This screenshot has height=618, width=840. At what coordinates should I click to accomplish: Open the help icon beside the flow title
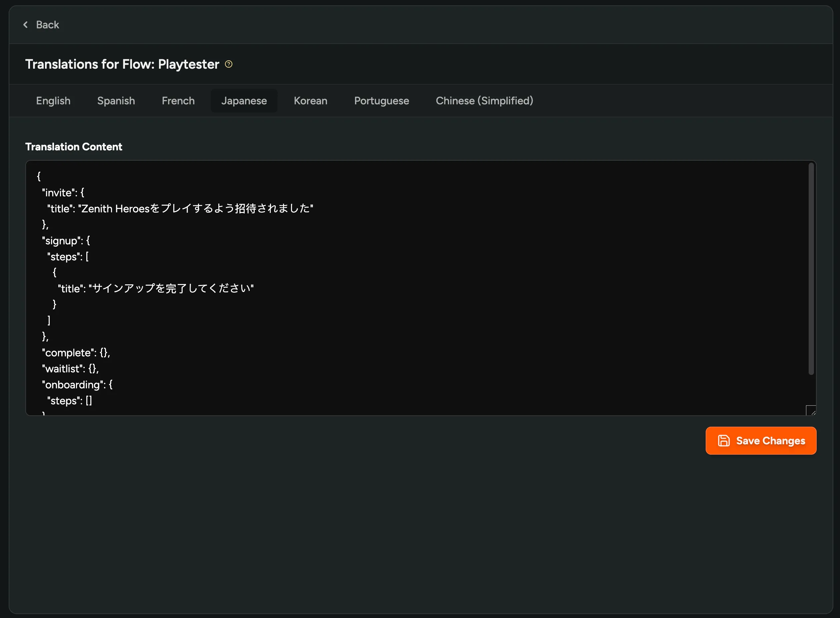[229, 64]
